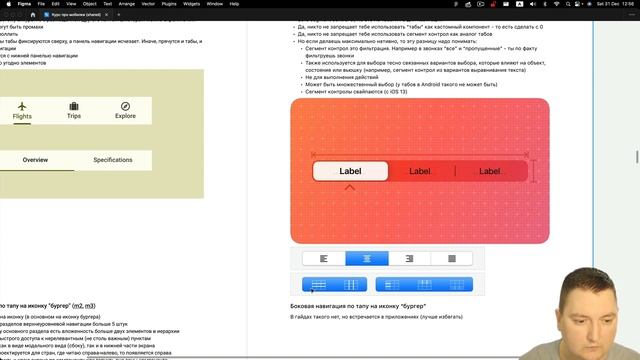Choose align right segment icon
640x360 pixels.
(x=409, y=259)
